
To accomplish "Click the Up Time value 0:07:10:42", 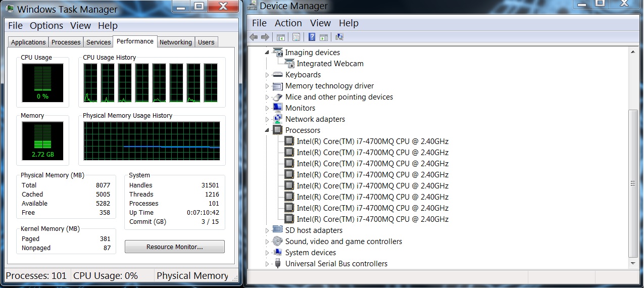I will tap(202, 213).
